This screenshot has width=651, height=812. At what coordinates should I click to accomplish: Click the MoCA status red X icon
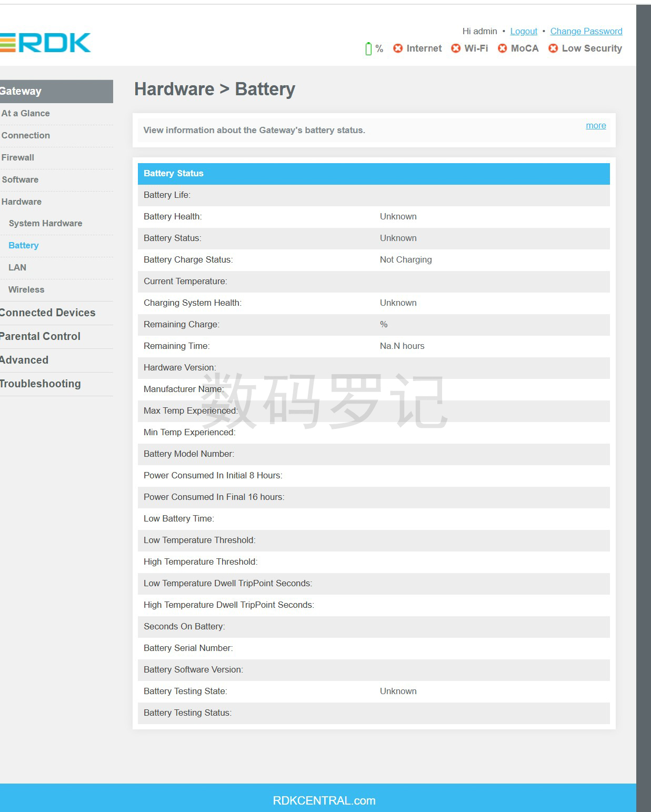(x=502, y=48)
